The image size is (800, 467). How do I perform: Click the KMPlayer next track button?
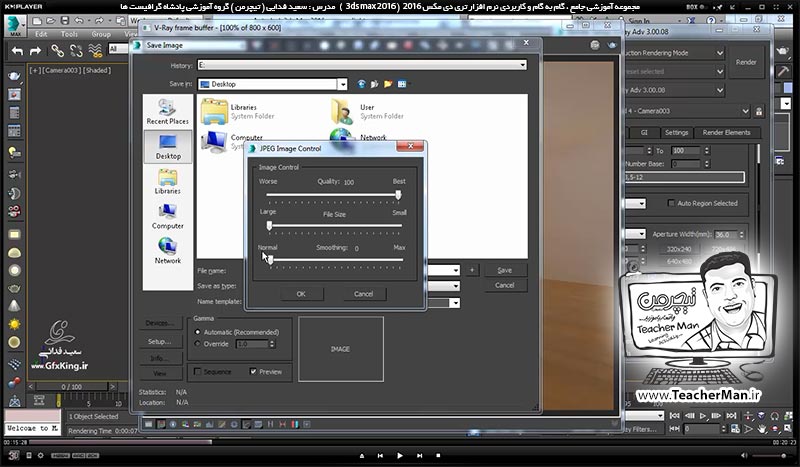coord(419,455)
